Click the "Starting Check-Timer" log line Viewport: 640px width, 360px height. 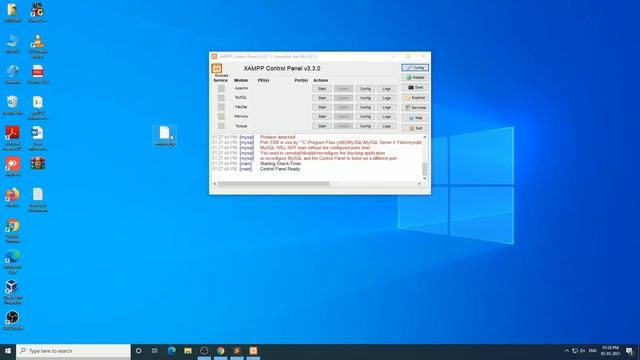pyautogui.click(x=280, y=164)
